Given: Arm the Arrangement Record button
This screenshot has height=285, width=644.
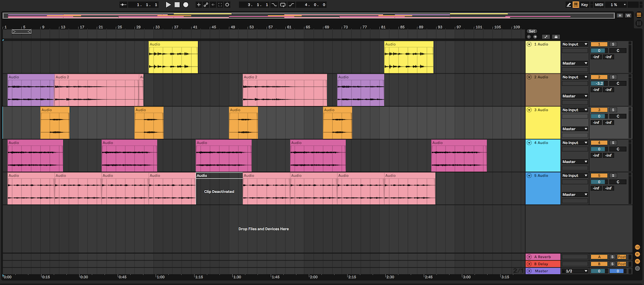Looking at the screenshot, I should [x=186, y=4].
